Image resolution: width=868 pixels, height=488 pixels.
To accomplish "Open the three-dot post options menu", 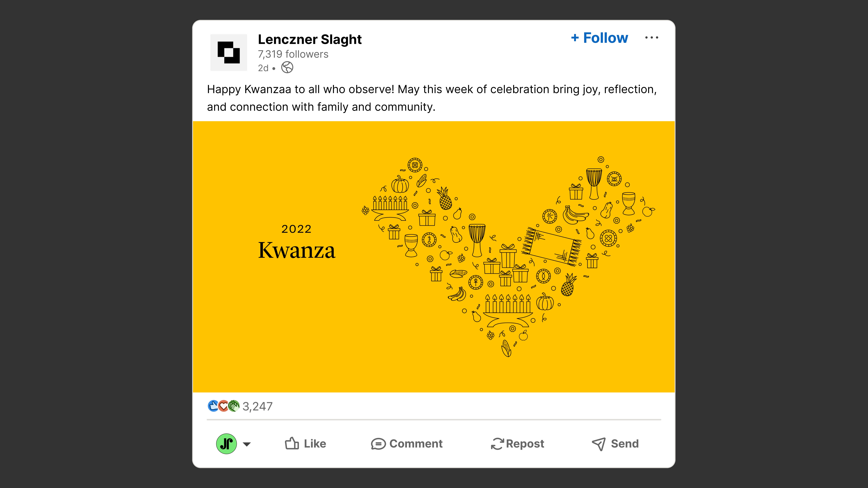I will tap(651, 37).
